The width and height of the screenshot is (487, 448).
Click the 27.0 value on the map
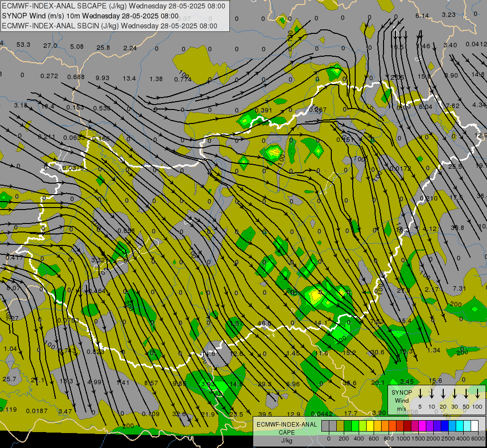click(50, 46)
